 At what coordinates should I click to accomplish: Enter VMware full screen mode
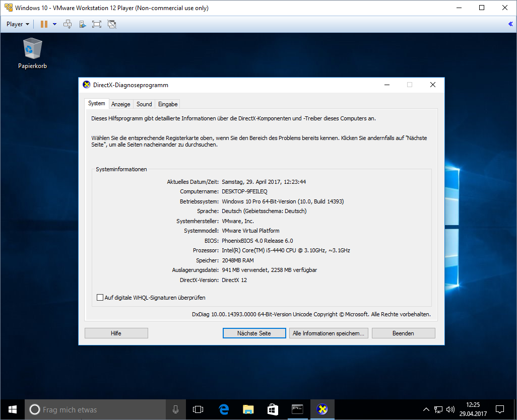(x=97, y=24)
